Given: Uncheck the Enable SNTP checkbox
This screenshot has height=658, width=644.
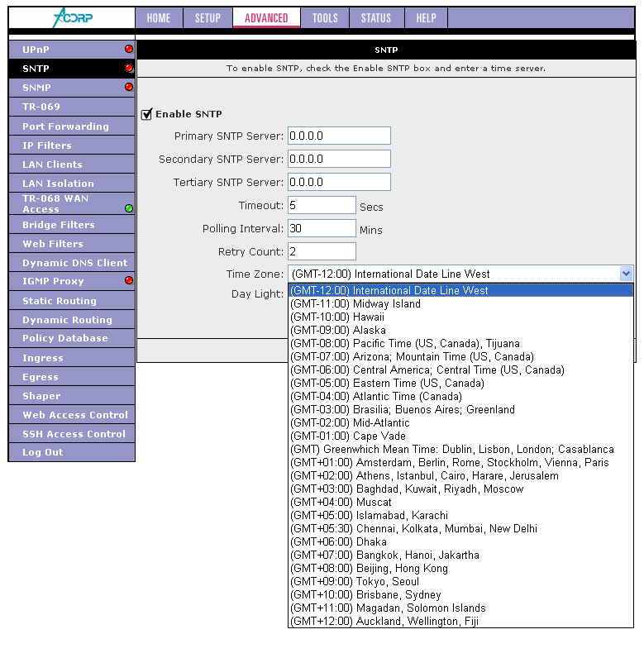Looking at the screenshot, I should pyautogui.click(x=146, y=114).
